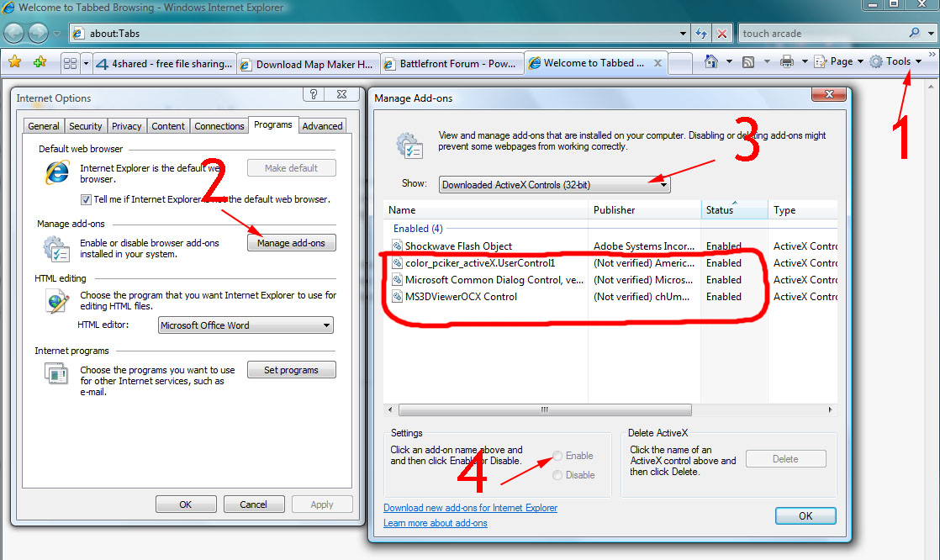This screenshot has height=560, width=940.
Task: Click the Home icon in command bar
Action: coord(711,61)
